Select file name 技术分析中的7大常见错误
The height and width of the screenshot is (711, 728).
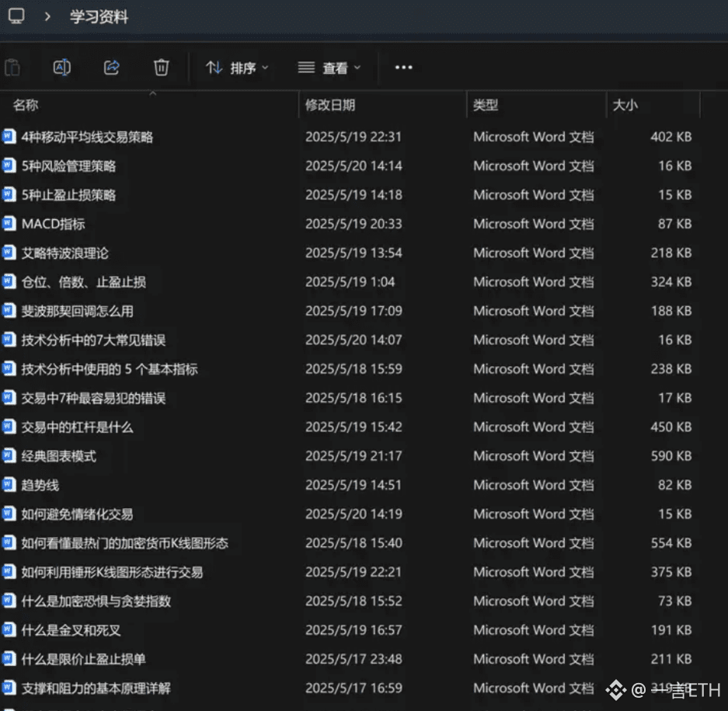[x=94, y=340]
